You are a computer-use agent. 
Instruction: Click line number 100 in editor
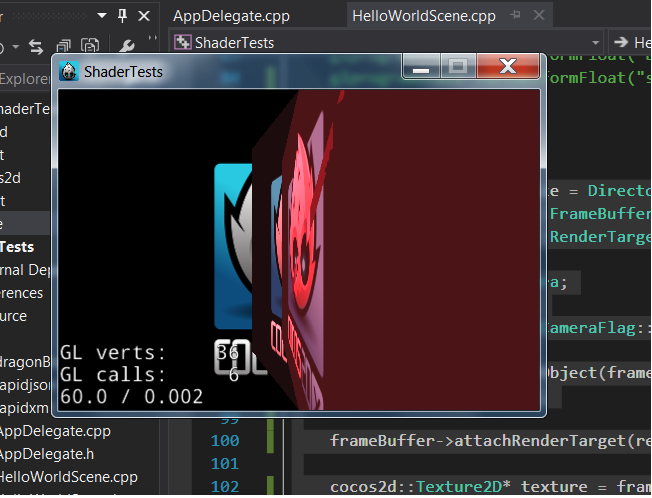pos(225,441)
